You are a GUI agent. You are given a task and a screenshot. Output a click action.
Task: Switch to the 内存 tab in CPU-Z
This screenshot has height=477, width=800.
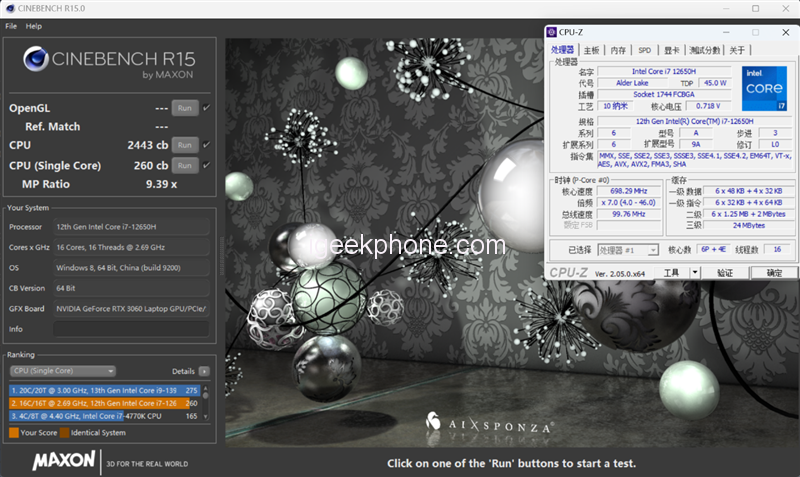tap(618, 50)
